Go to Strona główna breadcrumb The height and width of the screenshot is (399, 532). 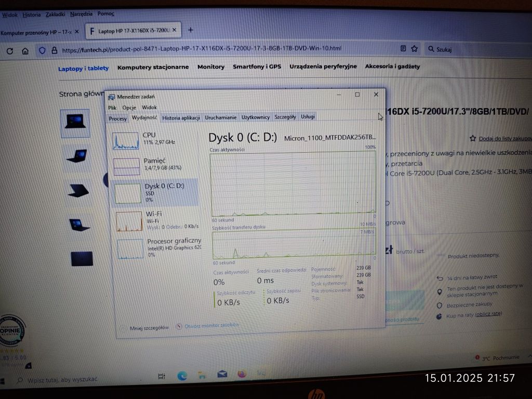click(82, 94)
